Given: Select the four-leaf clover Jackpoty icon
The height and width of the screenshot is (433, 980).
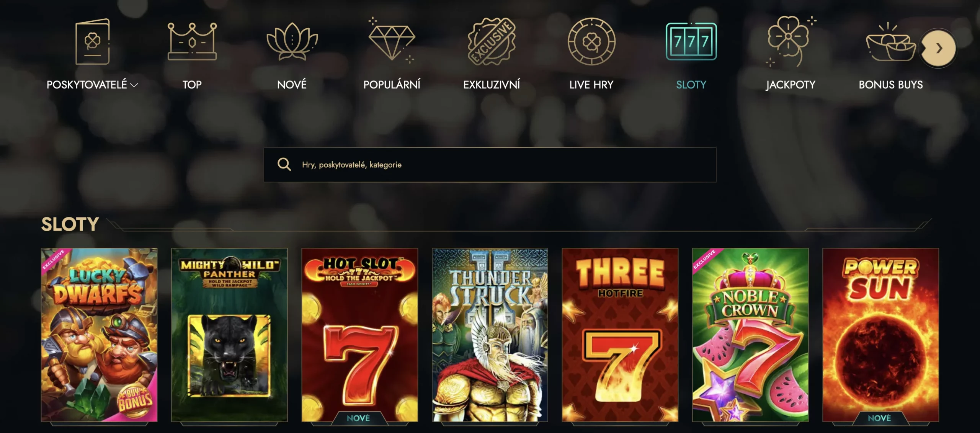Looking at the screenshot, I should coord(791,41).
